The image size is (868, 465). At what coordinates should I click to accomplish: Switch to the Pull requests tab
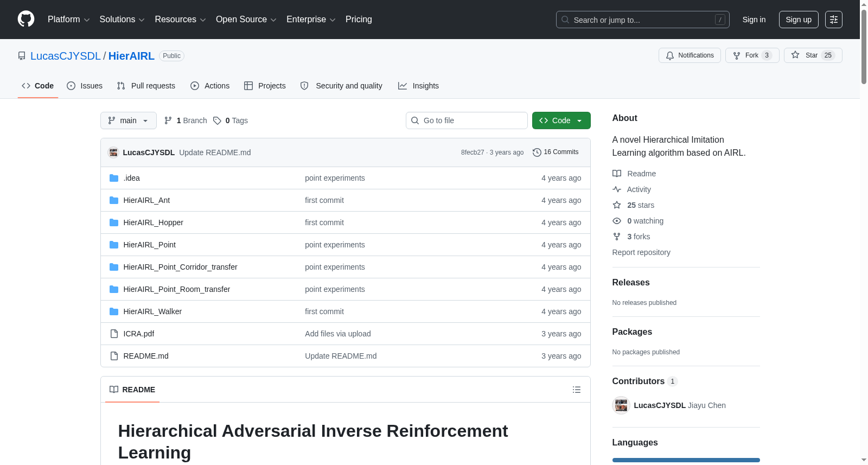(146, 86)
